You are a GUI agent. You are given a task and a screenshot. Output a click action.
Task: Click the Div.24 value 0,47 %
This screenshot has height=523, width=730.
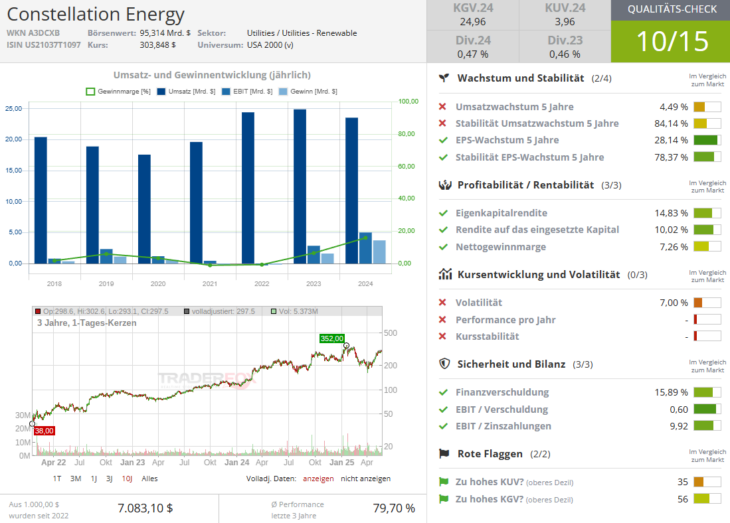point(473,54)
